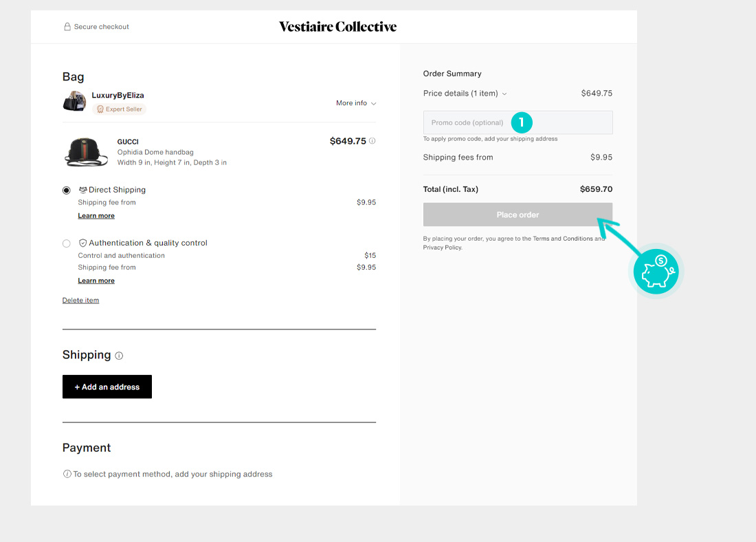This screenshot has height=542, width=756.
Task: Open Learn more under Direct Shipping
Action: coord(96,216)
